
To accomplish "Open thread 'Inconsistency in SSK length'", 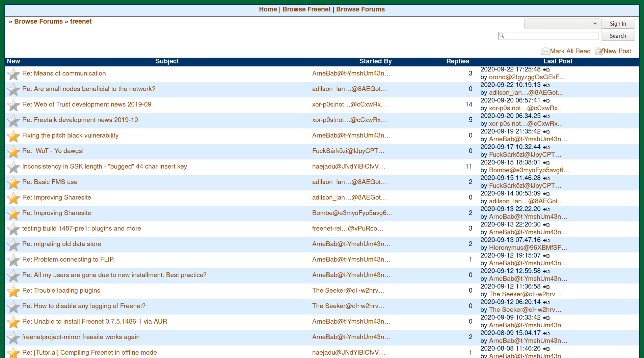I will [104, 167].
